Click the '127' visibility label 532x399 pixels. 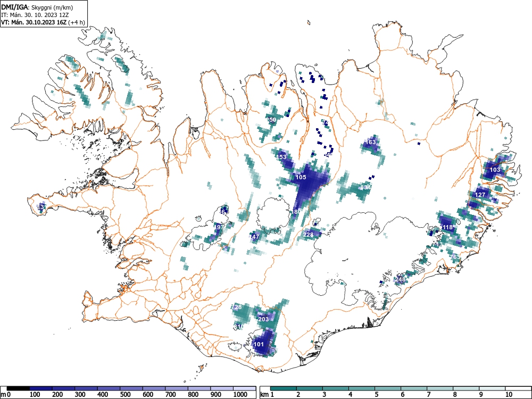pyautogui.click(x=480, y=195)
